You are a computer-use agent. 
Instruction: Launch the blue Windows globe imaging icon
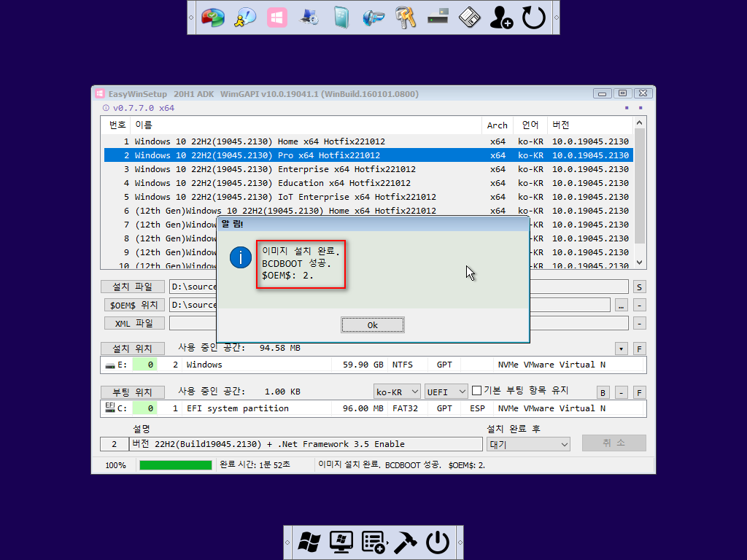point(373,17)
